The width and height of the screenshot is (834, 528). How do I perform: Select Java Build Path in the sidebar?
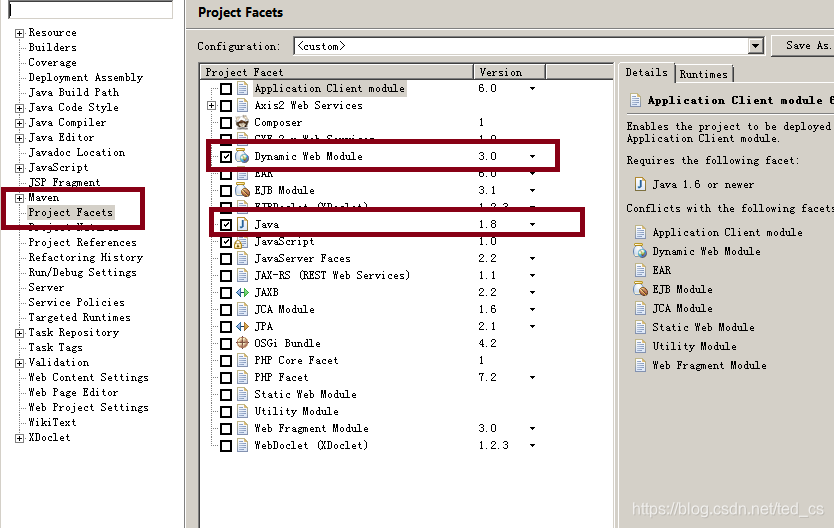tap(73, 92)
